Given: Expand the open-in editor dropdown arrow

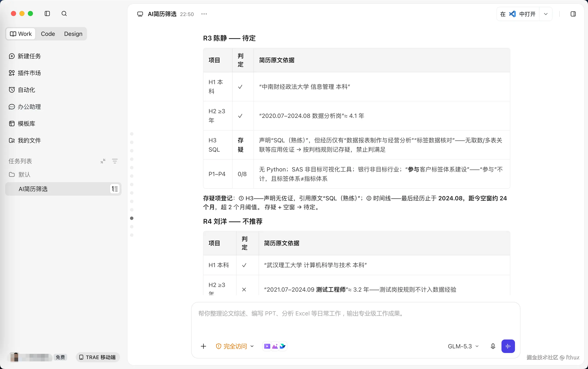Looking at the screenshot, I should [546, 14].
